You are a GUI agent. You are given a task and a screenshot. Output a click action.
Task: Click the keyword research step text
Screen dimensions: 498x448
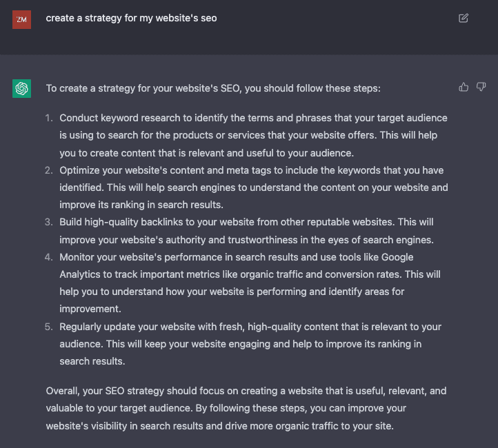coord(252,135)
